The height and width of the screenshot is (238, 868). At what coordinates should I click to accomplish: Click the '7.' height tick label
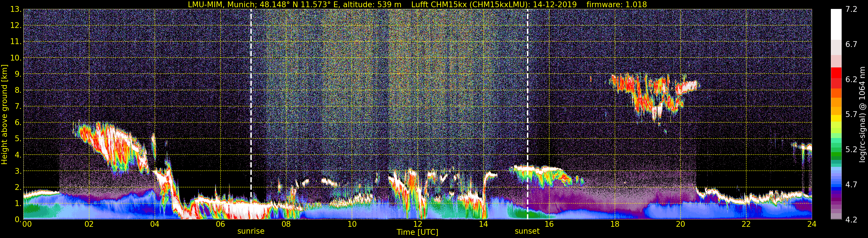[18, 106]
